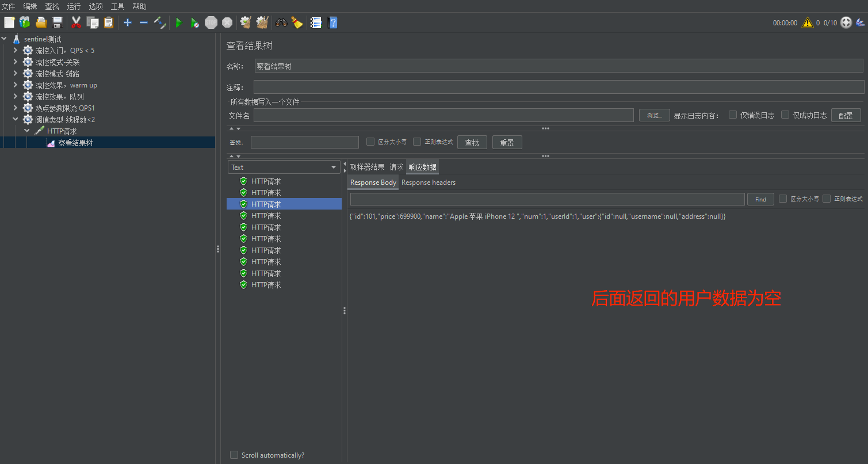Save the test plan with floppy icon

tap(58, 22)
